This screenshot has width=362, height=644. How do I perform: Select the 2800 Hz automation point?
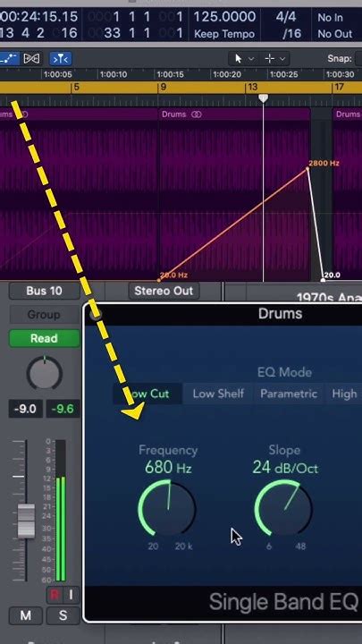click(307, 169)
